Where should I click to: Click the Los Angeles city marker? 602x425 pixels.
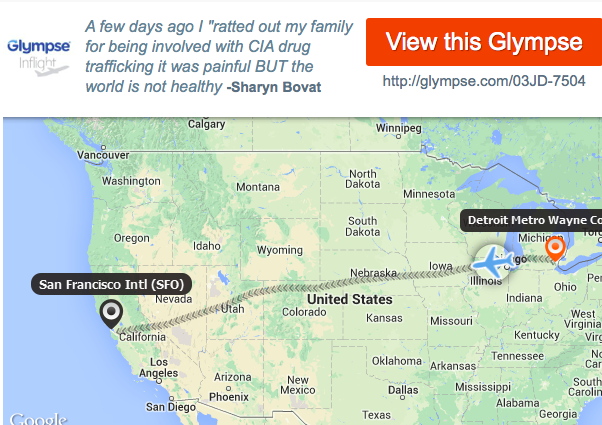point(159,381)
